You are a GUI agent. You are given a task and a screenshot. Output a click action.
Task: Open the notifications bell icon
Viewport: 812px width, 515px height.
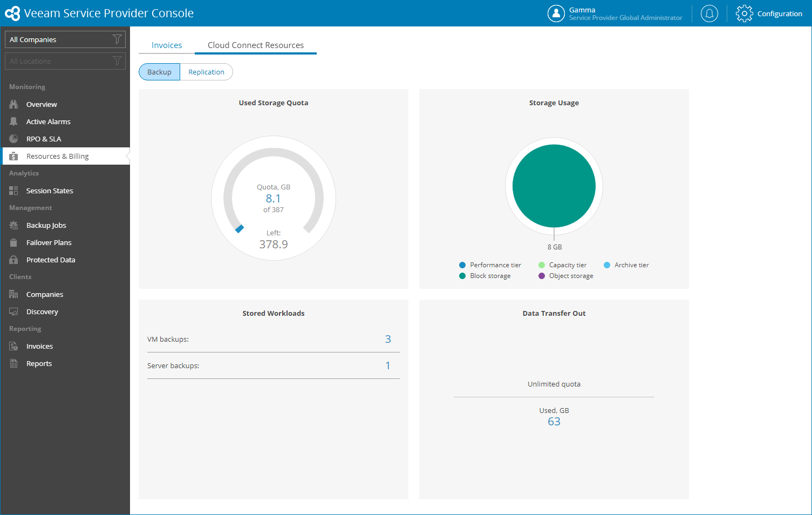tap(709, 13)
